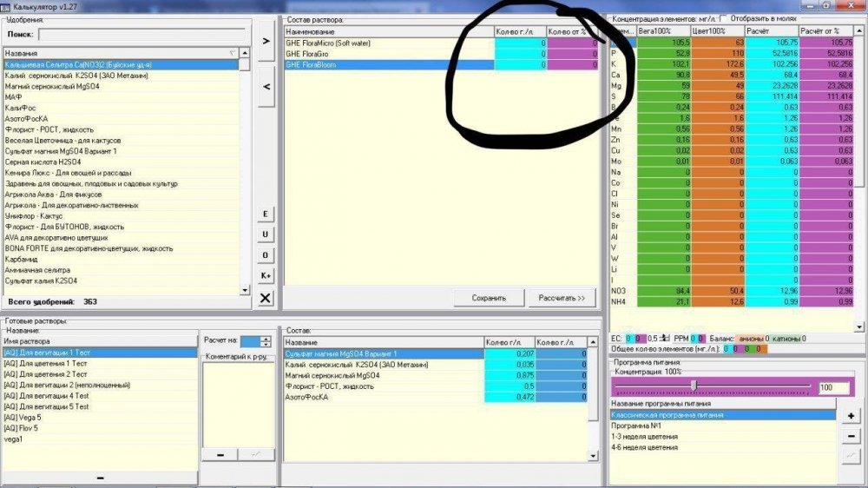Select '[AQ] Для цветения 1 Тест' solution
The image size is (868, 488).
pyautogui.click(x=100, y=363)
